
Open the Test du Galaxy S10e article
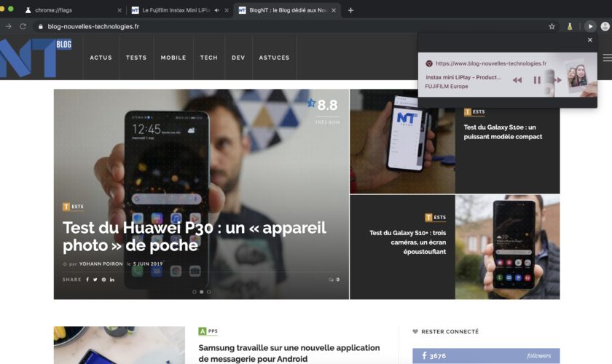(503, 132)
